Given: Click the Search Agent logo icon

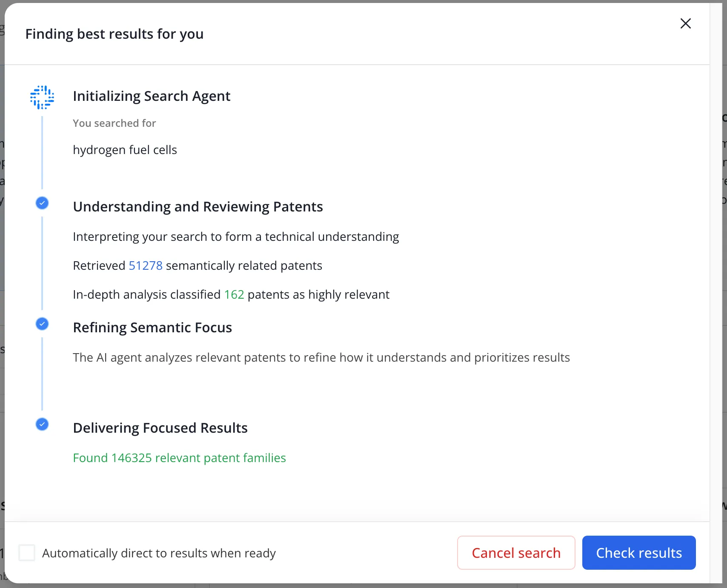Looking at the screenshot, I should click(42, 97).
